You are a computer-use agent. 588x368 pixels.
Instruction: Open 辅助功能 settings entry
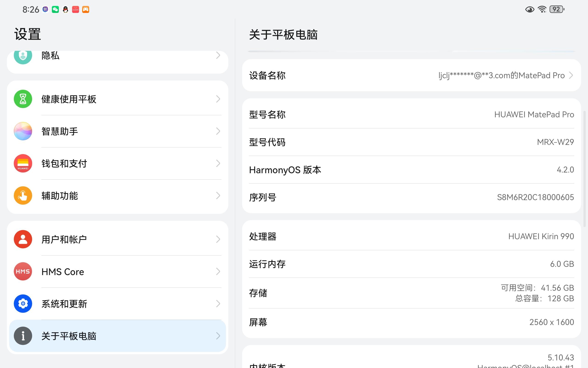tap(118, 195)
